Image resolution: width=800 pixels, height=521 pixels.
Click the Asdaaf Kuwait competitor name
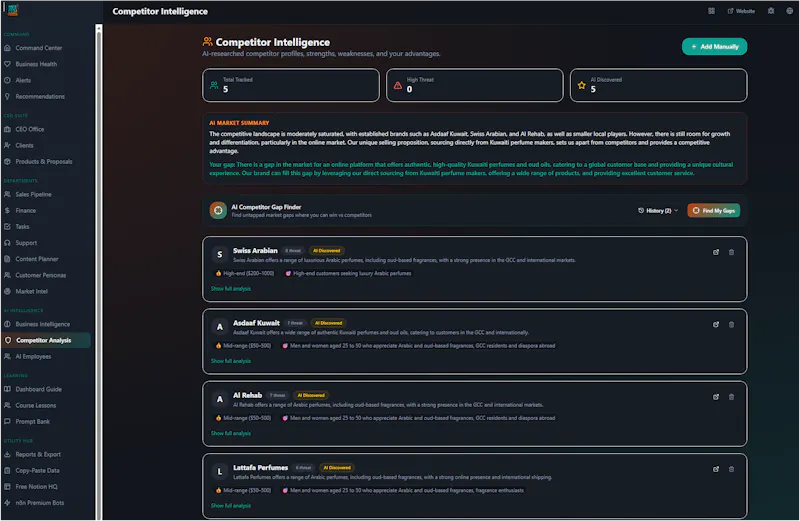coord(256,323)
